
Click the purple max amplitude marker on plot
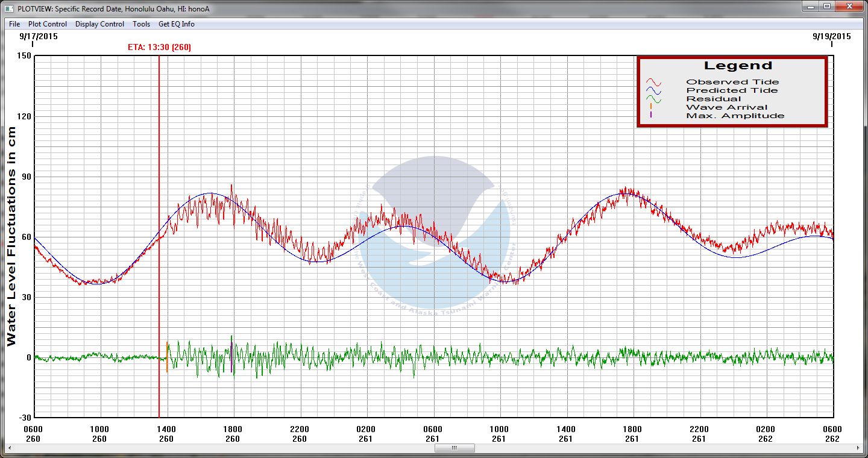coord(231,357)
